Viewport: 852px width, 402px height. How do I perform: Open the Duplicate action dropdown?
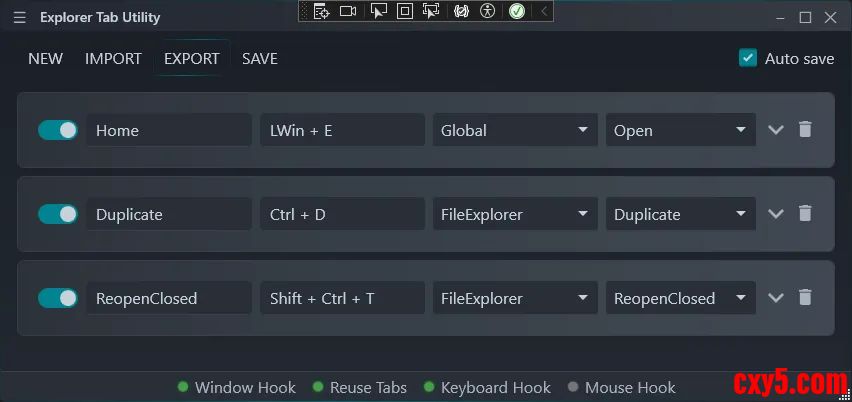point(681,214)
